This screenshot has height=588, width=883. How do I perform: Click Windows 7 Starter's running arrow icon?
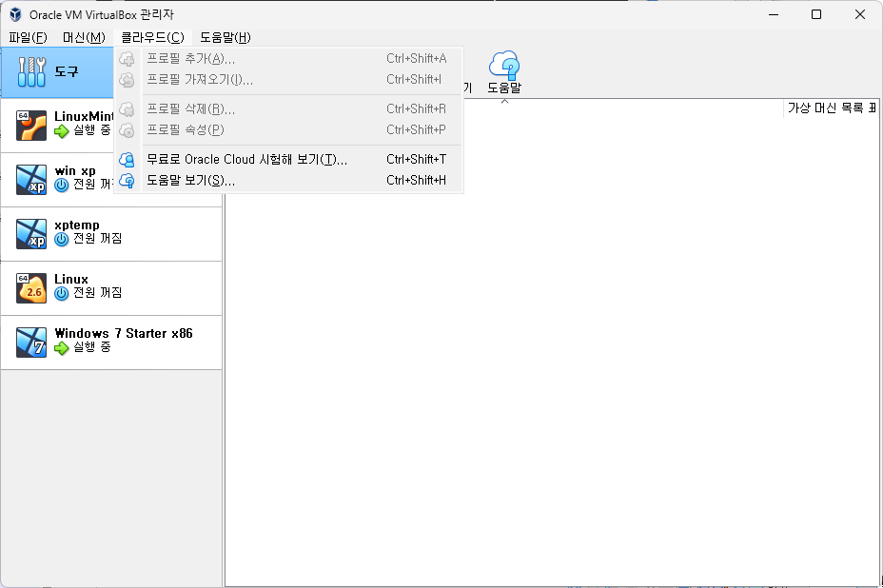pos(62,348)
